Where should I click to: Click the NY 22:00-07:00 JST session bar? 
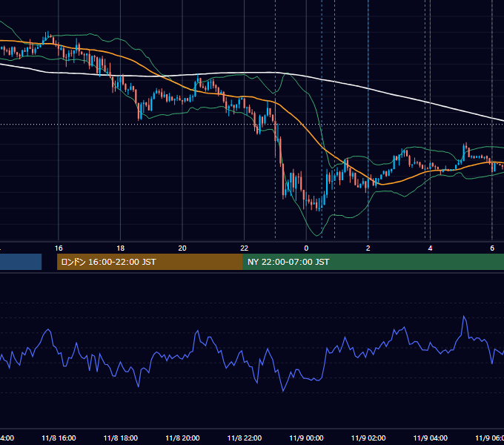[x=373, y=262]
